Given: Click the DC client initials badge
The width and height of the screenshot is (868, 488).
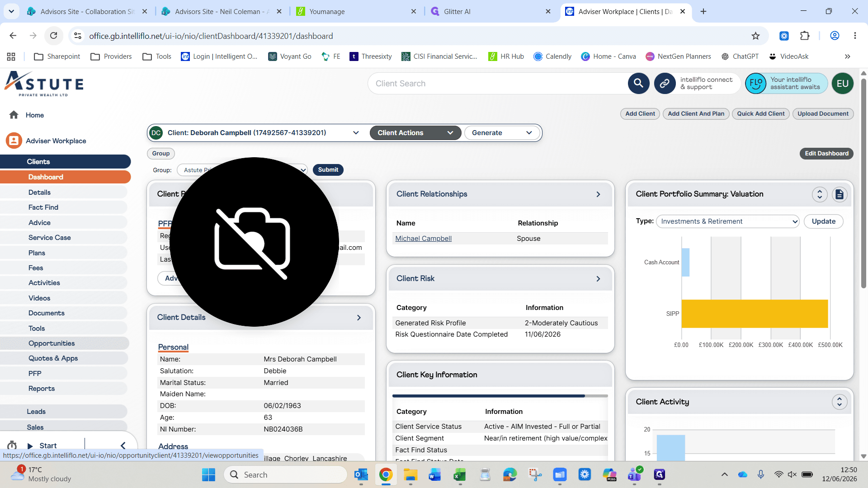Looking at the screenshot, I should (x=156, y=133).
